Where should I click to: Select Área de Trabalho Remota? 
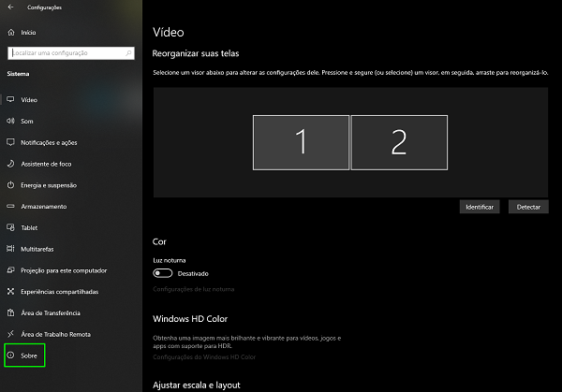coord(54,334)
